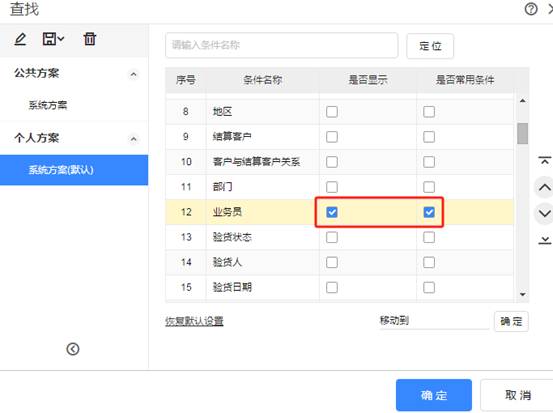Collapse the 公共方案 section
Screen dimensions: 553x413
133,74
